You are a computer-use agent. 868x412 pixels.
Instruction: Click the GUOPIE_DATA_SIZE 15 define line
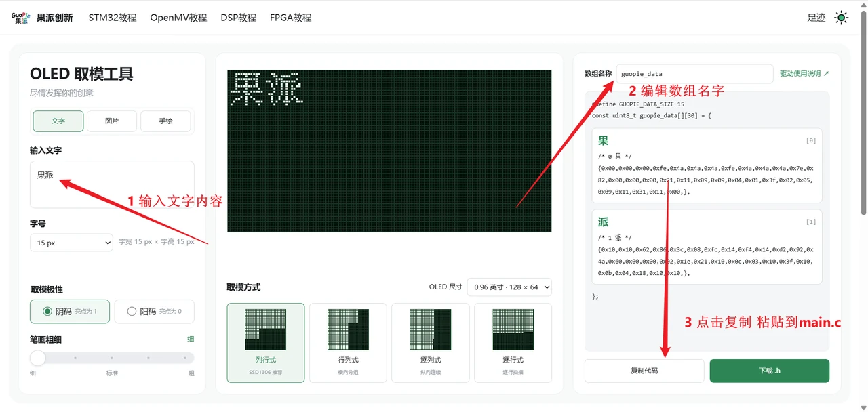(x=638, y=104)
